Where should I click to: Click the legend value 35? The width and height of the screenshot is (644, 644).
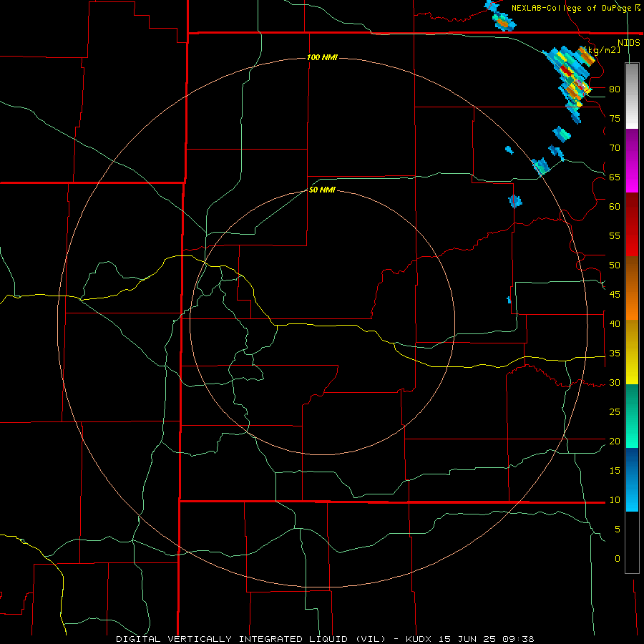pos(615,353)
